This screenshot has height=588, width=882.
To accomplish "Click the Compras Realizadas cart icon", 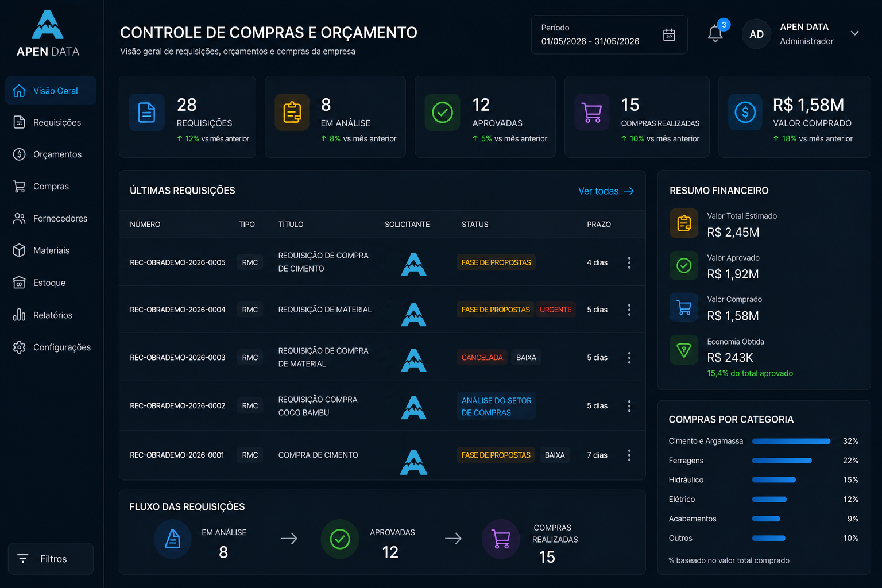I will 591,113.
